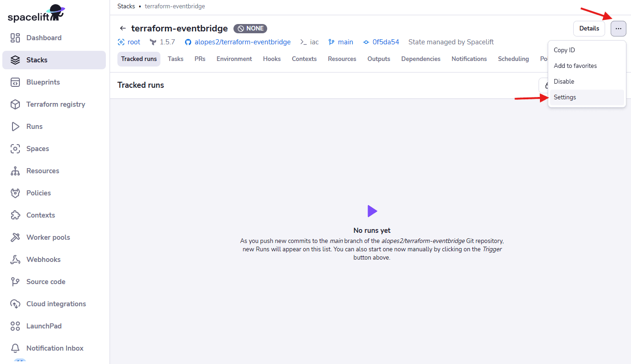This screenshot has width=631, height=364.
Task: Open Policies in the sidebar
Action: (x=54, y=193)
